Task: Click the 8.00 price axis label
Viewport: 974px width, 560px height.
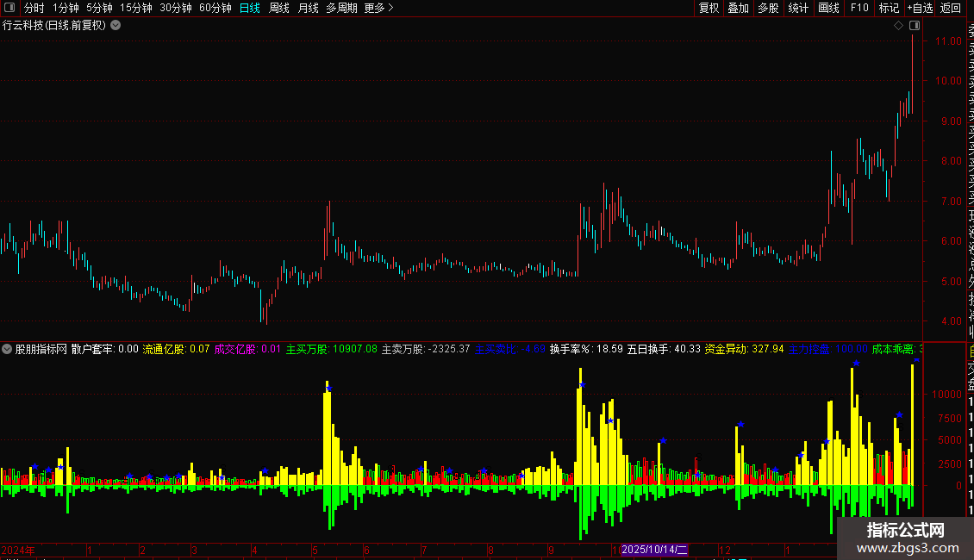Action: click(x=951, y=161)
